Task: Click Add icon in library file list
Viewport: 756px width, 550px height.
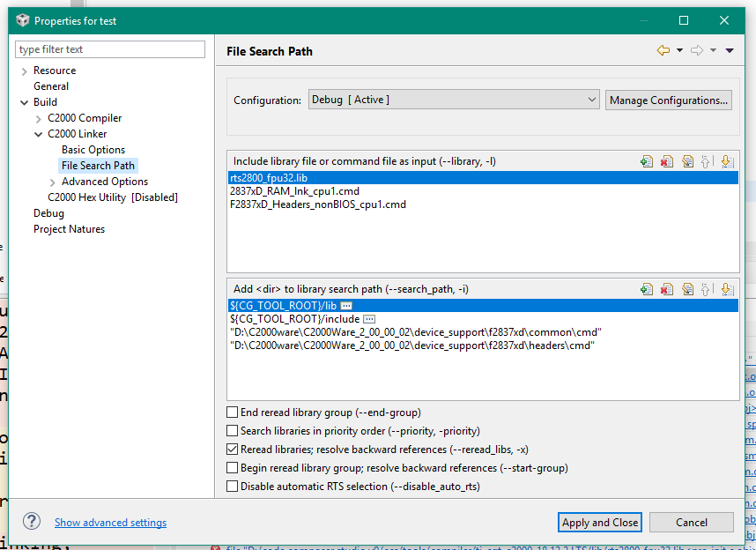Action: pyautogui.click(x=647, y=161)
